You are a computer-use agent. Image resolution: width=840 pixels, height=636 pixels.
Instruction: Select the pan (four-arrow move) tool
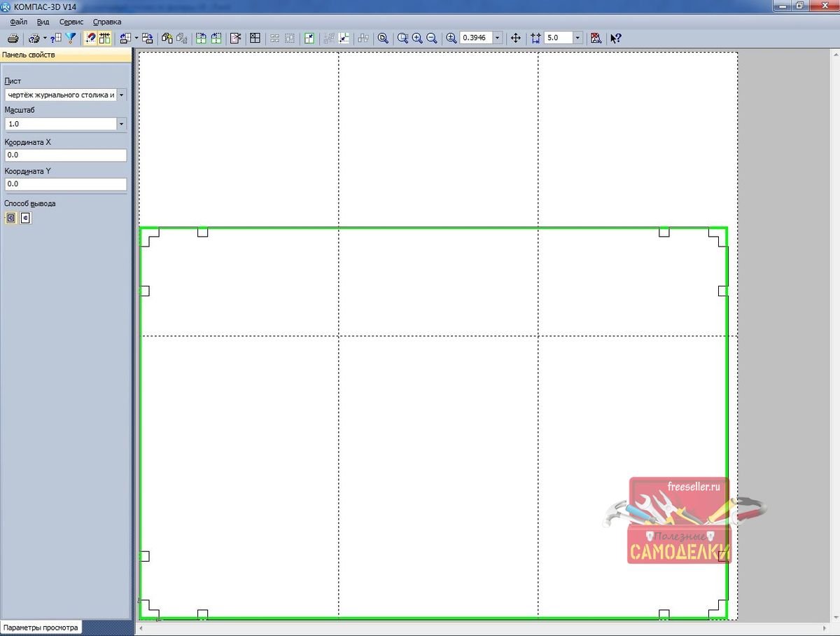point(516,39)
